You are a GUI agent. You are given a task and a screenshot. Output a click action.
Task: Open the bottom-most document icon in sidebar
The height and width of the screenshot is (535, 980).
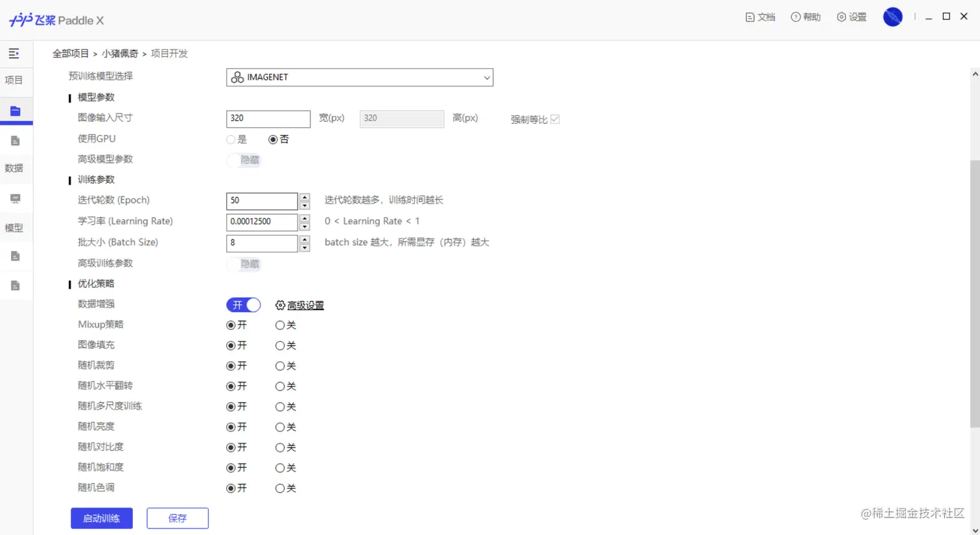[x=16, y=285]
